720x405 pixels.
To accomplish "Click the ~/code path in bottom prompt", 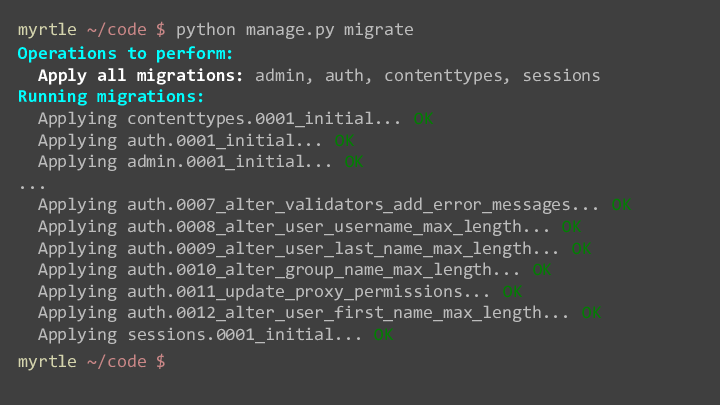I will tap(117, 362).
